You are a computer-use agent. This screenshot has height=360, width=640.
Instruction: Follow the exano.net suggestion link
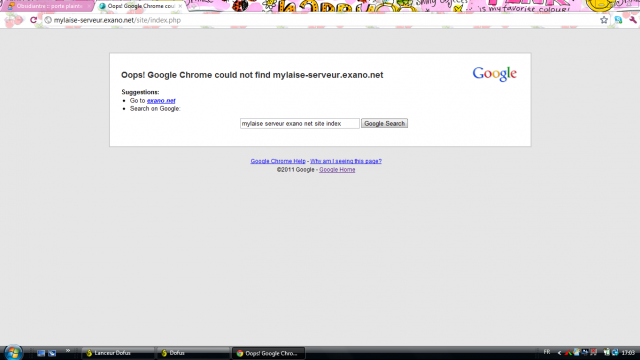(161, 100)
